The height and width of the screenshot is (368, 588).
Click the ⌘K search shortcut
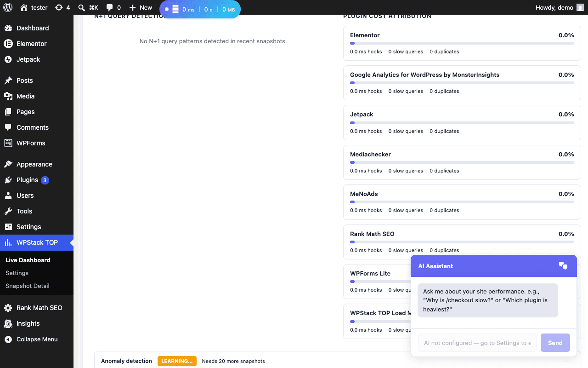tap(94, 7)
